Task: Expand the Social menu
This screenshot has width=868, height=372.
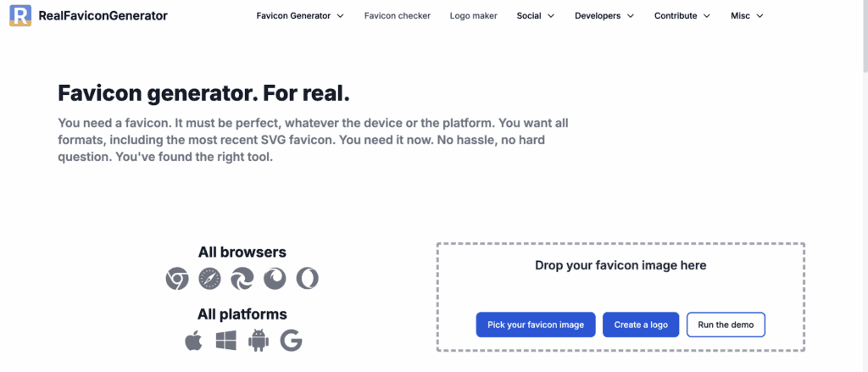Action: point(536,16)
